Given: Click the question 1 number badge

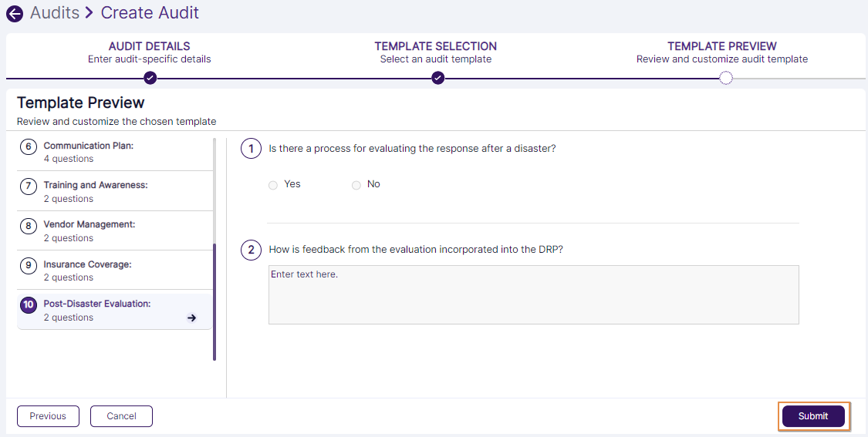Looking at the screenshot, I should point(251,149).
